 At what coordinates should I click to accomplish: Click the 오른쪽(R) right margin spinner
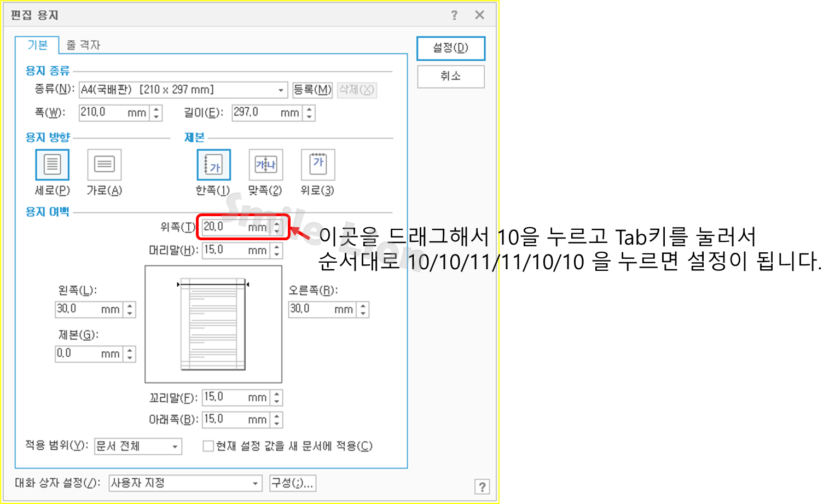pos(363,309)
